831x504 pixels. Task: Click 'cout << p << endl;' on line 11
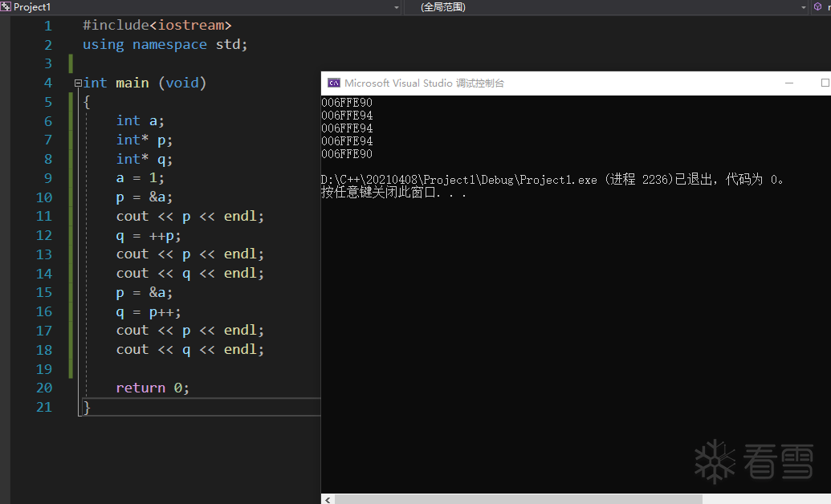coord(189,216)
